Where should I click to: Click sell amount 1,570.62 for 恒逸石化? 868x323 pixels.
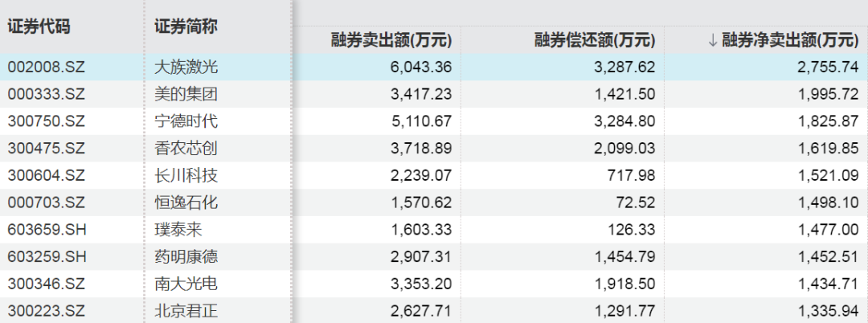(x=421, y=203)
